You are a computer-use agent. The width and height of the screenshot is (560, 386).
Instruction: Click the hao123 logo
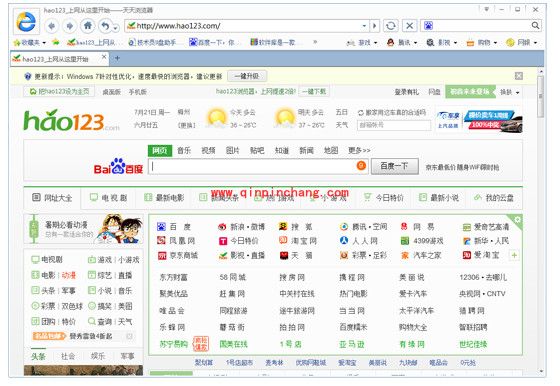(71, 120)
